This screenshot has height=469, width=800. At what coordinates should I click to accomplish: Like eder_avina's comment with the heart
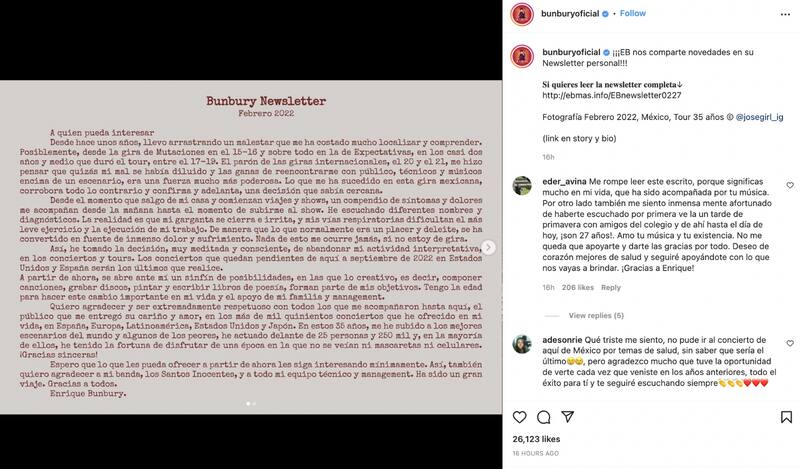point(778,182)
